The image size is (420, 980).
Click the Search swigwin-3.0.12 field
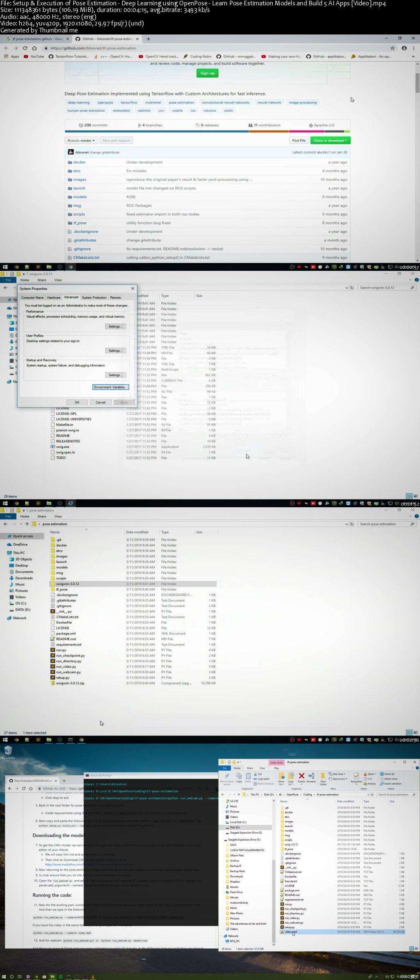coord(387,288)
